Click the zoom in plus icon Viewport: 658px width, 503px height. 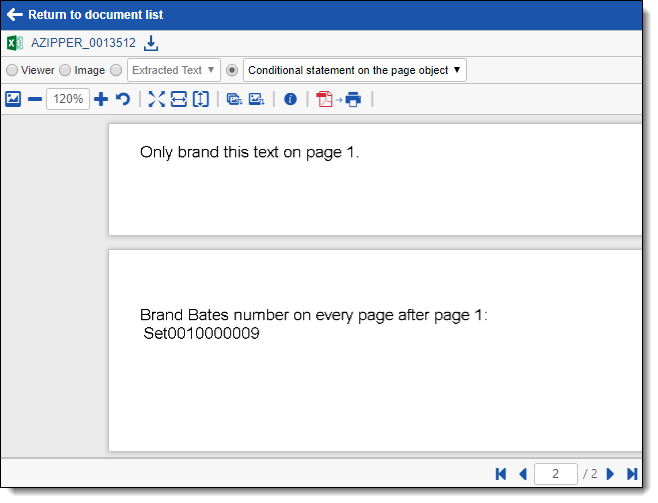100,99
